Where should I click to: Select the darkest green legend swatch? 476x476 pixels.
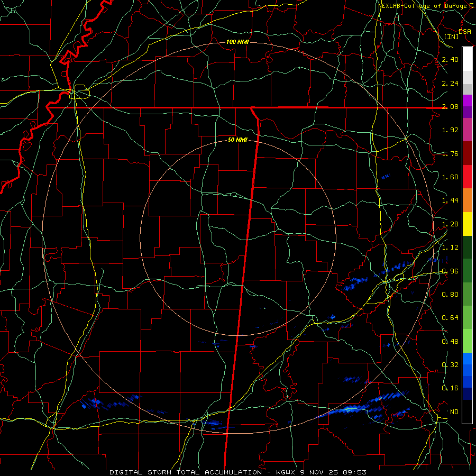pyautogui.click(x=467, y=248)
